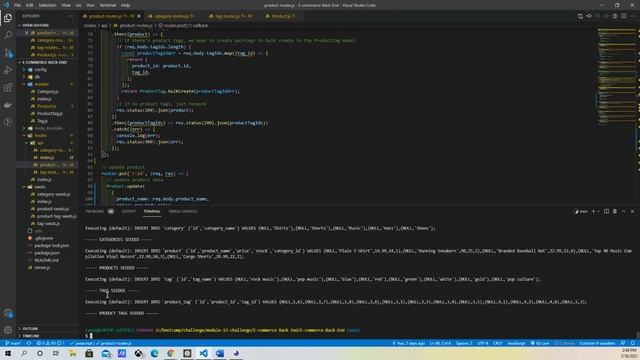Open the View menu
The height and width of the screenshot is (360, 640).
click(66, 5)
